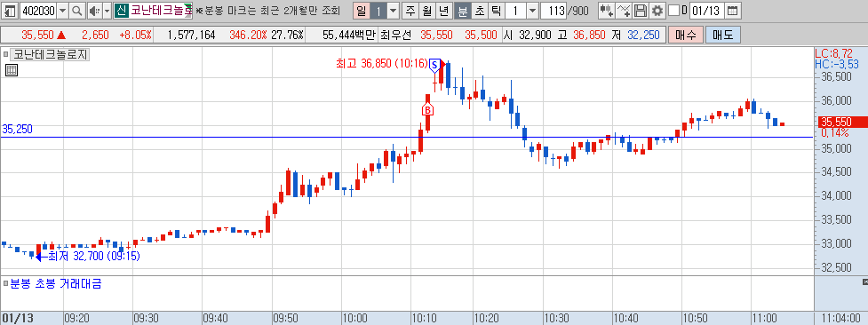Click the 346.20% volume ratio value
The width and height of the screenshot is (868, 325).
point(249,35)
